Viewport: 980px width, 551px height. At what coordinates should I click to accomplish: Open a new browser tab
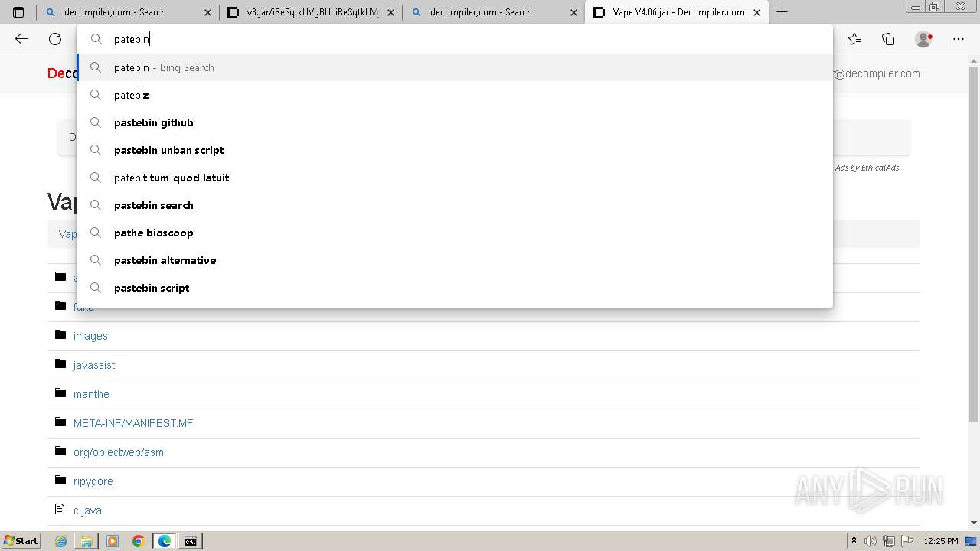(x=782, y=12)
